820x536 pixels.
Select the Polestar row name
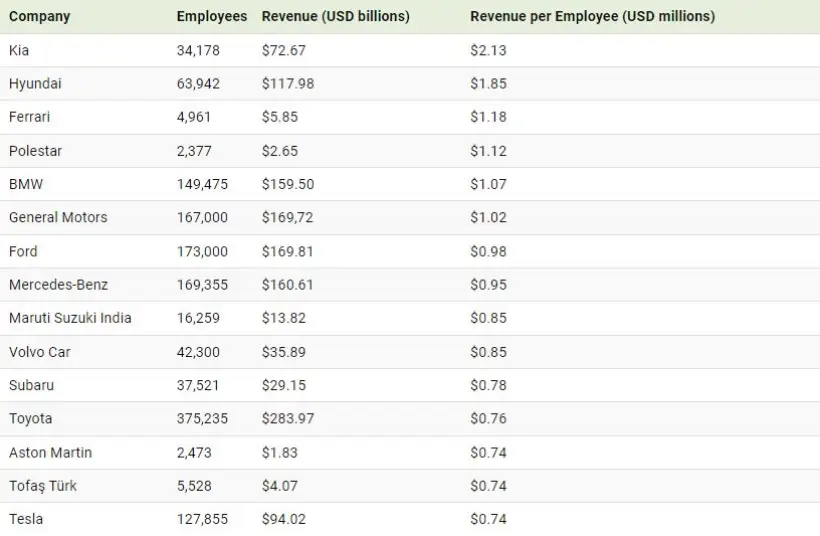(x=35, y=151)
